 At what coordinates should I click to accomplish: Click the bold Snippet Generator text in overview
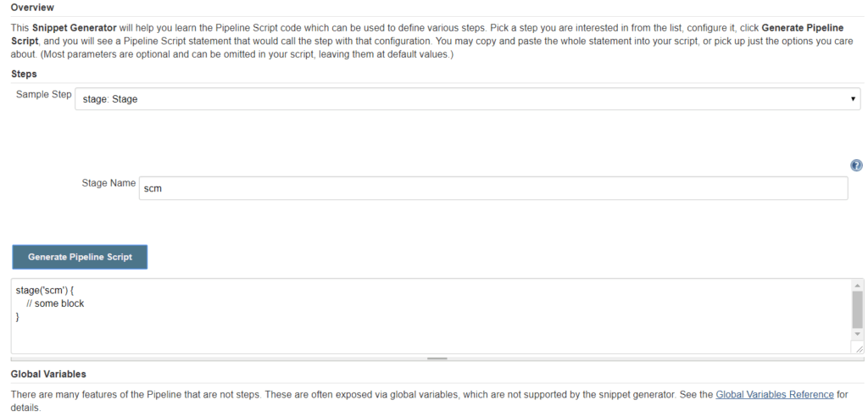coord(74,28)
